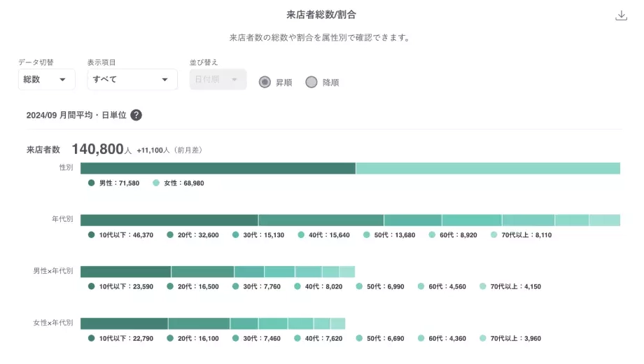Click first segment of 女性×年代別 bar
Screen dimensions: 644x364
click(x=124, y=323)
